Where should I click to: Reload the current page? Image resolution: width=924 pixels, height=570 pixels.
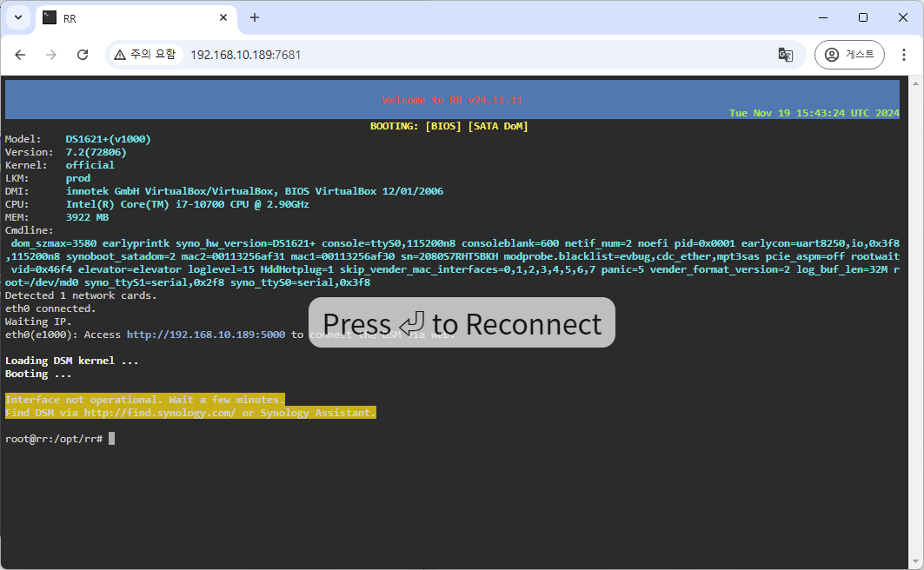click(x=83, y=55)
